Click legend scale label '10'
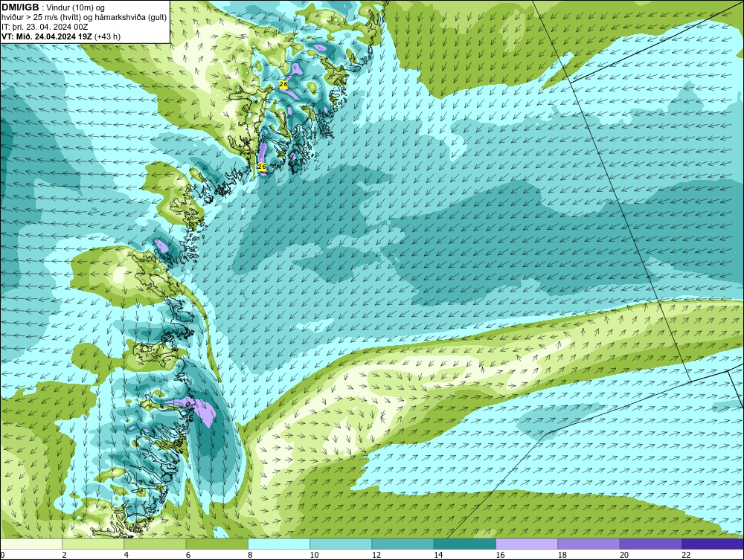 pos(314,555)
